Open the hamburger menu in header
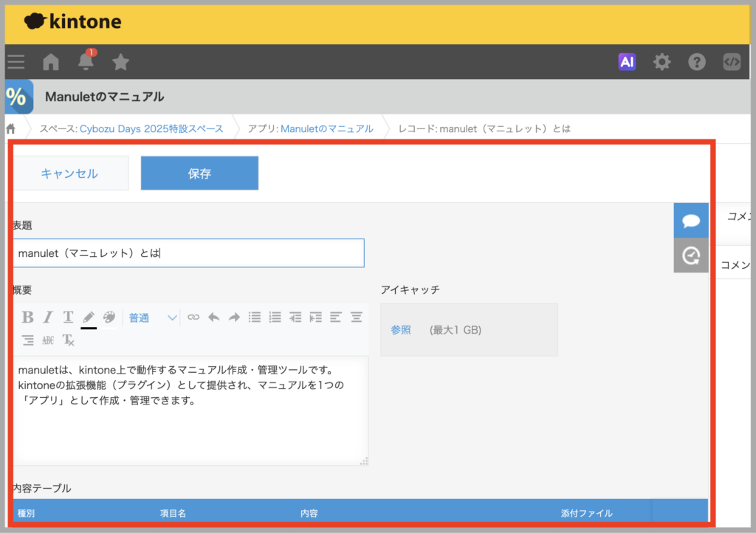Image resolution: width=756 pixels, height=533 pixels. coord(16,62)
